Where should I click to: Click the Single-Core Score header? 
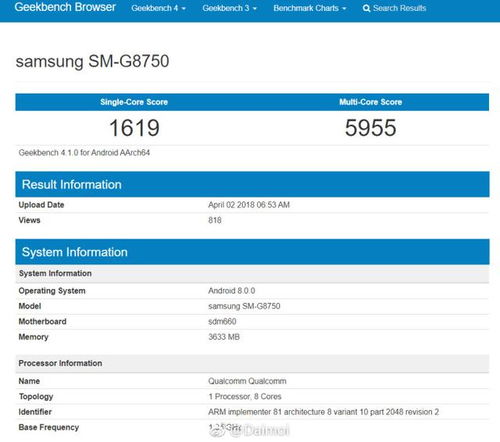pos(134,102)
